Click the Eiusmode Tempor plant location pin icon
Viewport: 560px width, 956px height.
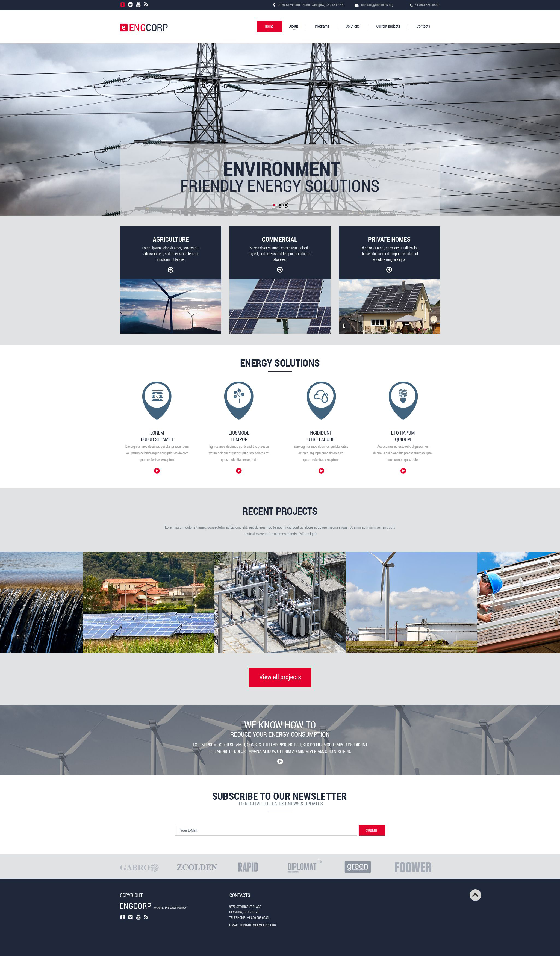coord(239,399)
